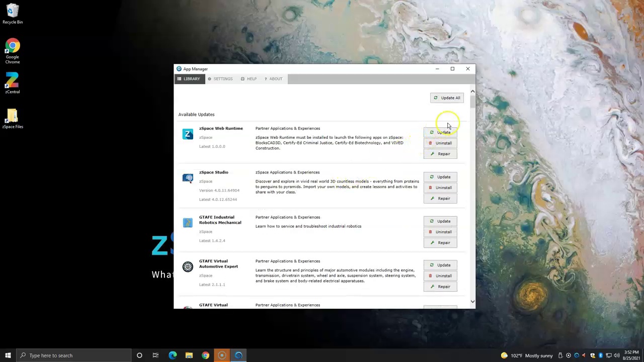644x362 pixels.
Task: Uninstall zSpace Web Runtime
Action: [440, 143]
